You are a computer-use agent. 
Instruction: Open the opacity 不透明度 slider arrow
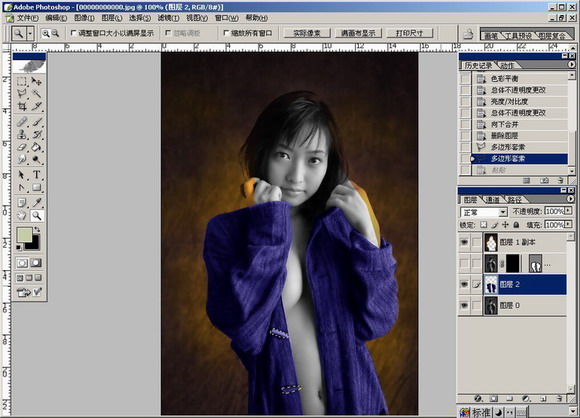click(x=568, y=211)
